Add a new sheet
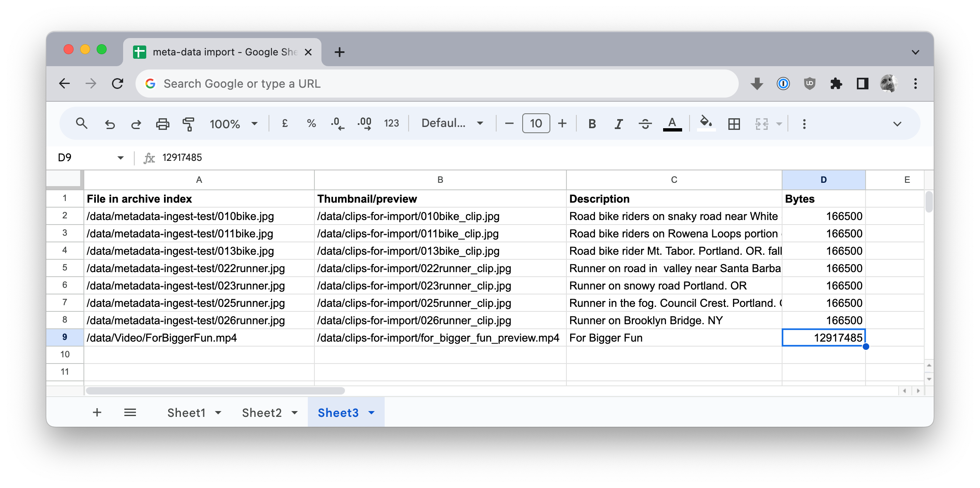Screen dimensions: 980x488 pos(97,412)
